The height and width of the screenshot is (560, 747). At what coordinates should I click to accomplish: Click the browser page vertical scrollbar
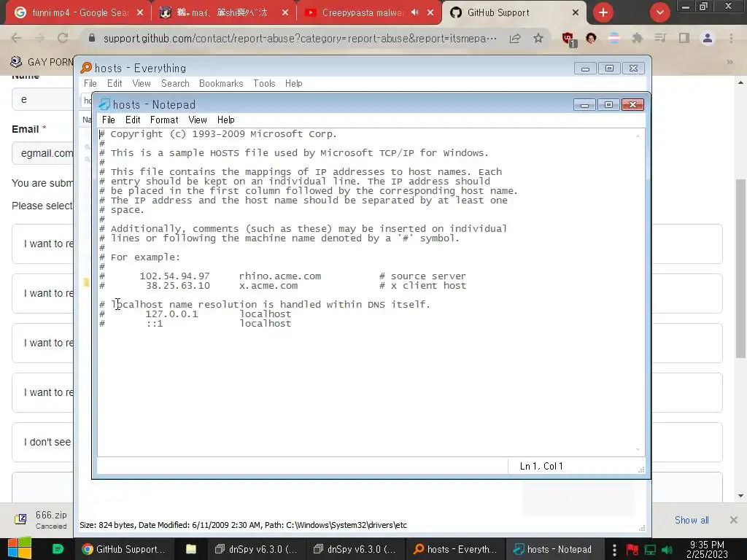[740, 268]
